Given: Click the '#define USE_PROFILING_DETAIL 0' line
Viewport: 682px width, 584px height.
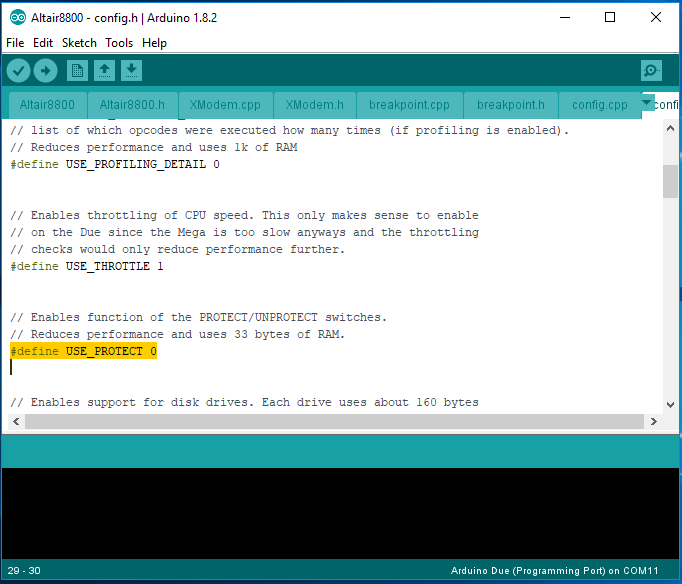Looking at the screenshot, I should (x=115, y=164).
